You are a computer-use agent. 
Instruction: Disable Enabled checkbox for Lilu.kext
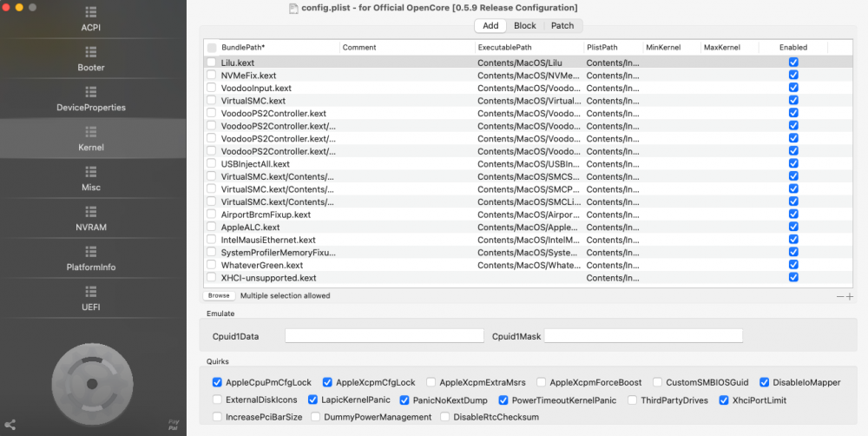pos(793,63)
